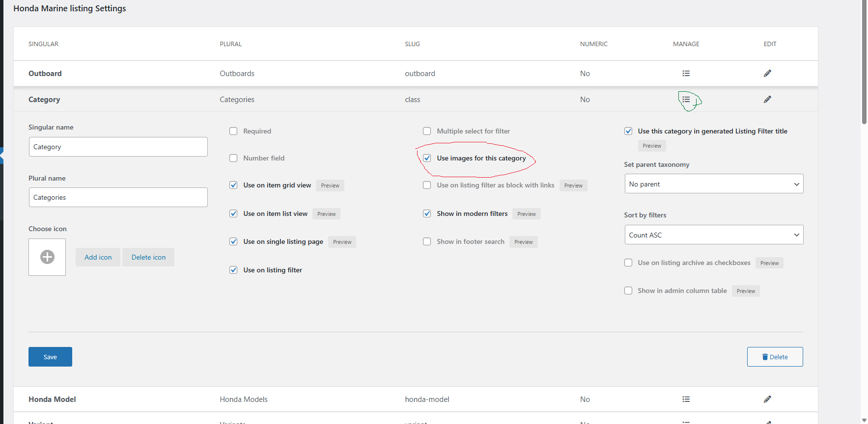Image resolution: width=868 pixels, height=424 pixels.
Task: Click the Add icon button
Action: tap(98, 257)
